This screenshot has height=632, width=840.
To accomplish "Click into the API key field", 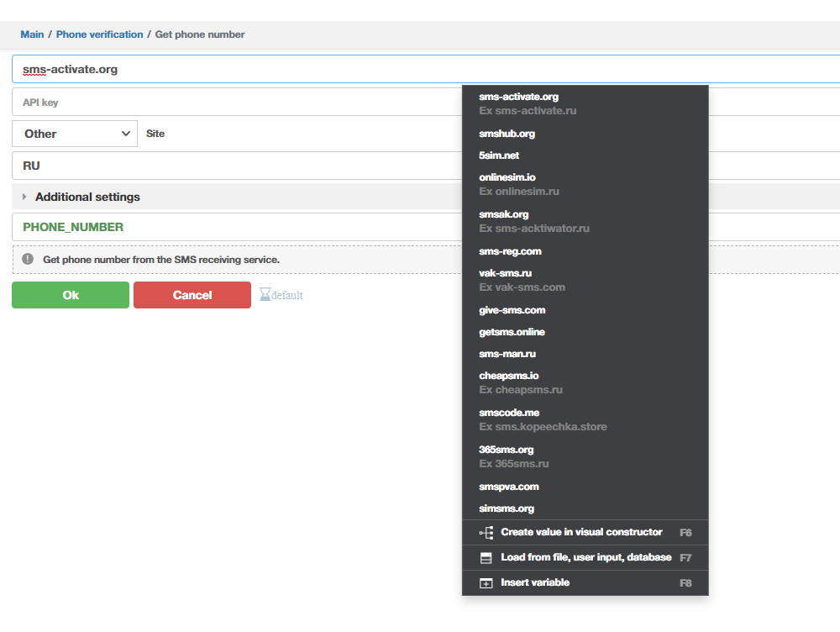I will tap(236, 102).
